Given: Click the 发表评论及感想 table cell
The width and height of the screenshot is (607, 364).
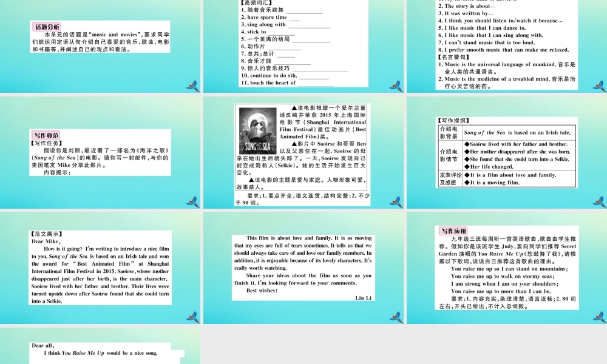Looking at the screenshot, I should 450,179.
